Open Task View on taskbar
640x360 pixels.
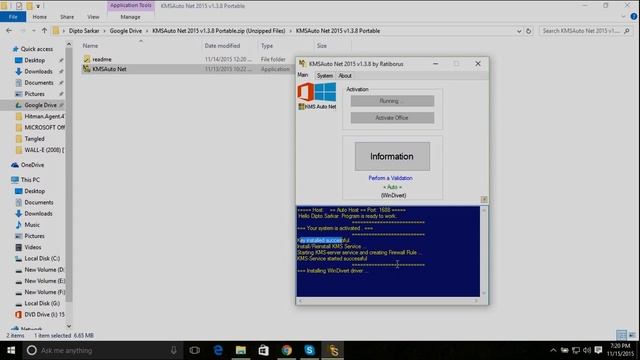pyautogui.click(x=195, y=350)
